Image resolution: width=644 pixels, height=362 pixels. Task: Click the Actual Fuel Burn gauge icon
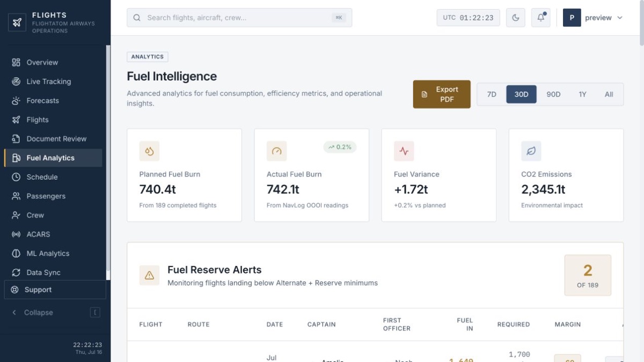point(276,151)
